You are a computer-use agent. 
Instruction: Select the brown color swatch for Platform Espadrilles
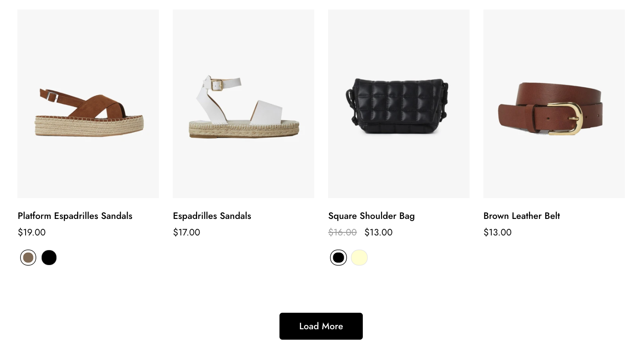point(28,258)
